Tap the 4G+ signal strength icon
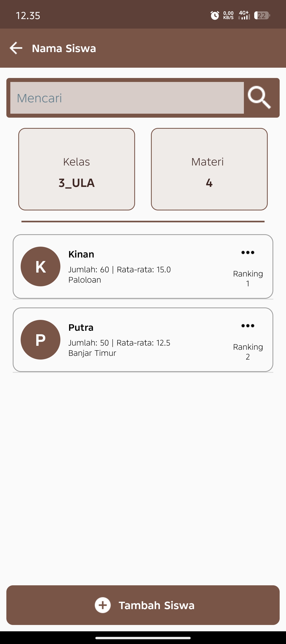Viewport: 286px width, 644px height. 244,15
